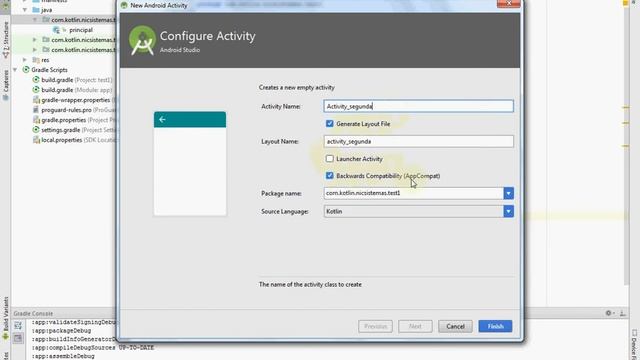Click back arrow in activity preview
Image resolution: width=640 pixels, height=360 pixels.
[x=162, y=120]
